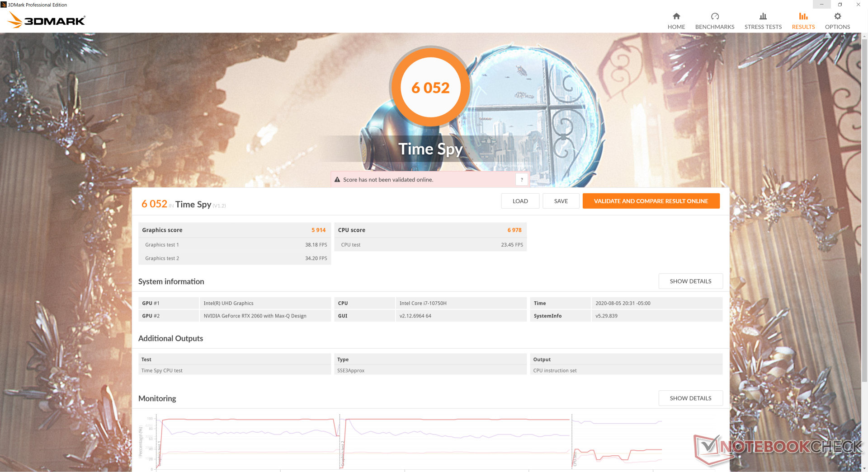This screenshot has height=472, width=868.
Task: Click the Graphics score label
Action: [162, 230]
